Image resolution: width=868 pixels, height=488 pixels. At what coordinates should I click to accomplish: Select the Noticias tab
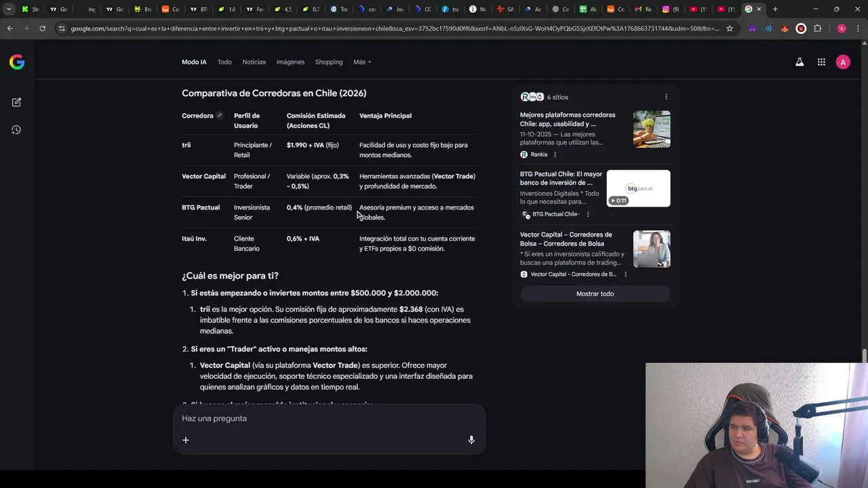[254, 62]
